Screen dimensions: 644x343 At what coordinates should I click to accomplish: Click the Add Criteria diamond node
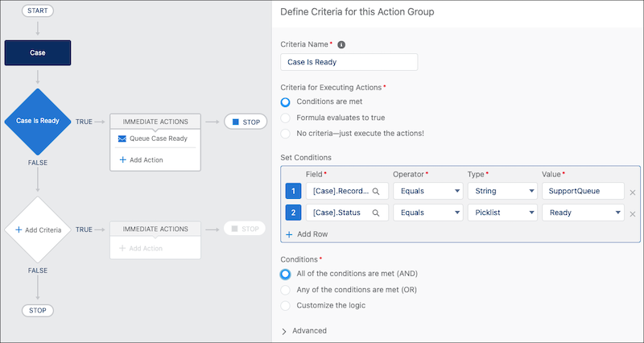click(38, 229)
